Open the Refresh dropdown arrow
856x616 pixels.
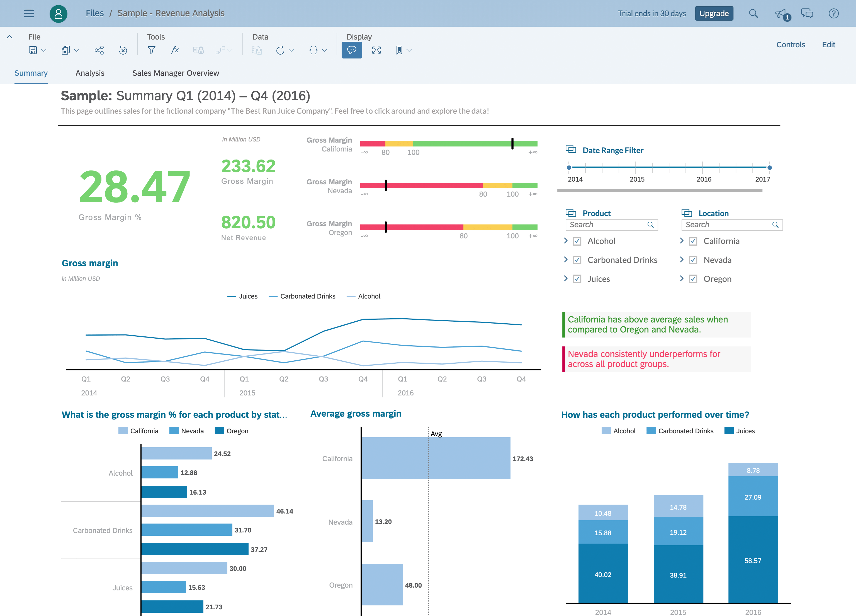coord(291,50)
